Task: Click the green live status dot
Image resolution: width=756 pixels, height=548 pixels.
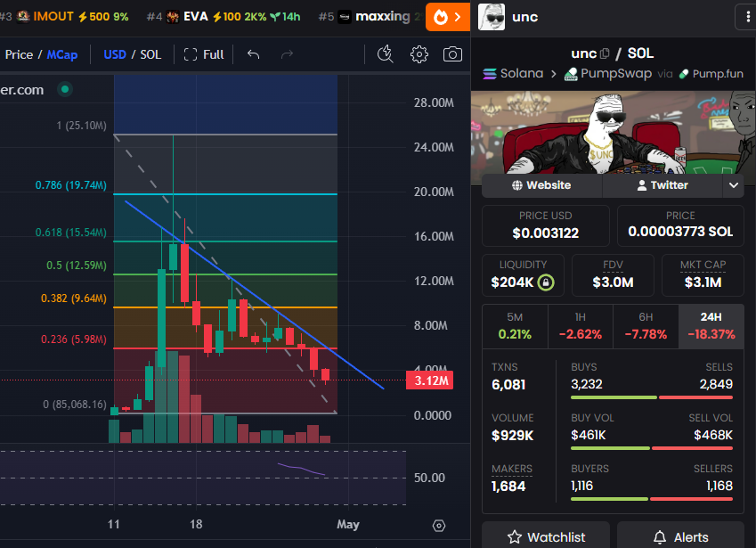Action: click(x=65, y=89)
